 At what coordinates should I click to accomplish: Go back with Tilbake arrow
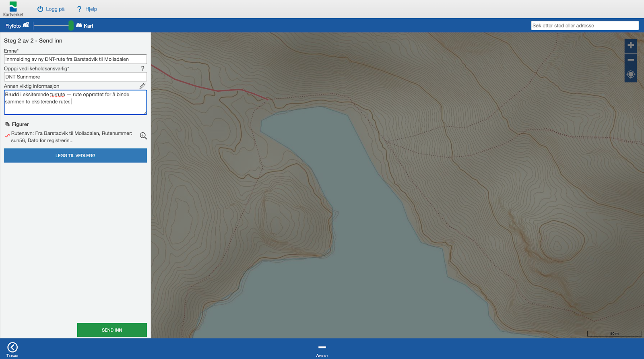(12, 348)
